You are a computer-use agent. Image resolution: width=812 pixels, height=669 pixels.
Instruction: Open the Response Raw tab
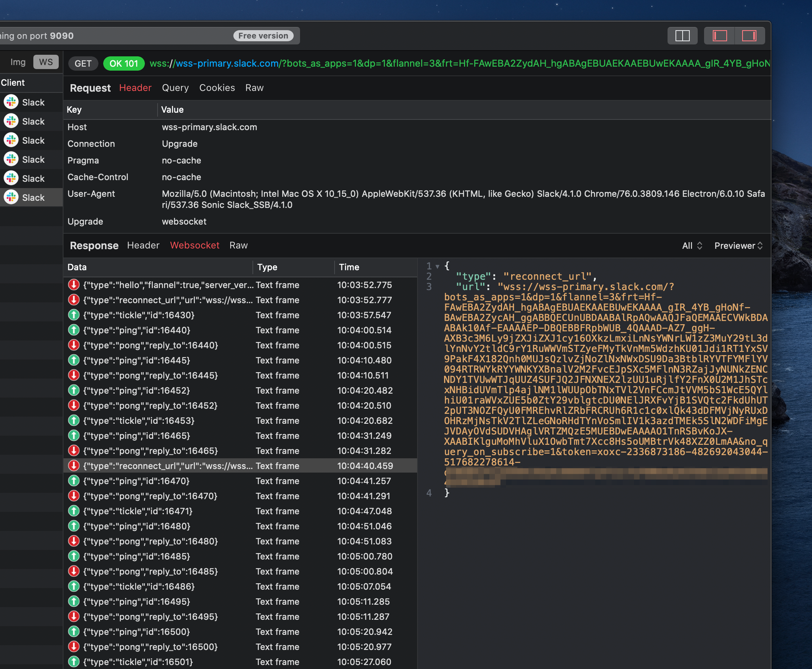[239, 245]
